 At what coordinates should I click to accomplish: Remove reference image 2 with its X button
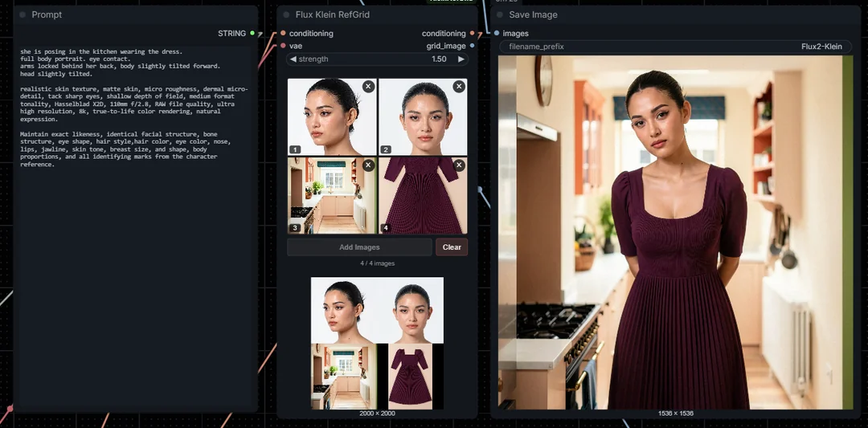pyautogui.click(x=459, y=86)
